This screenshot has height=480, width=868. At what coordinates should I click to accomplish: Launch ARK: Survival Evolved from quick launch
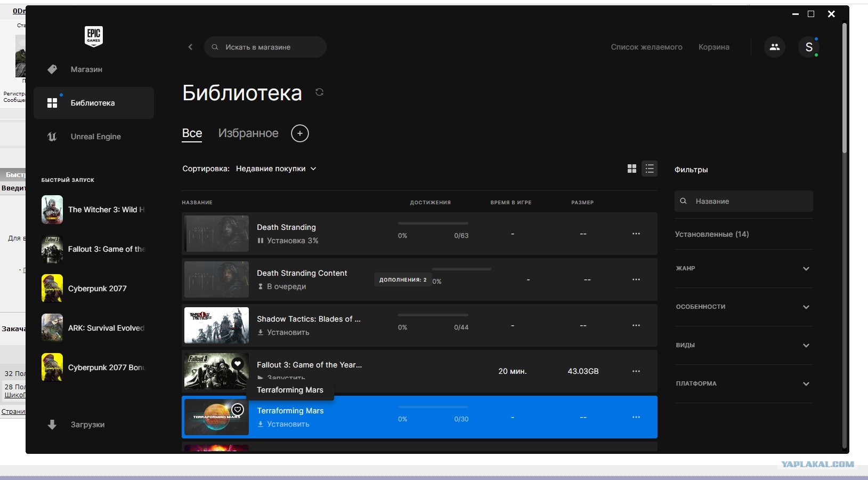(x=94, y=328)
